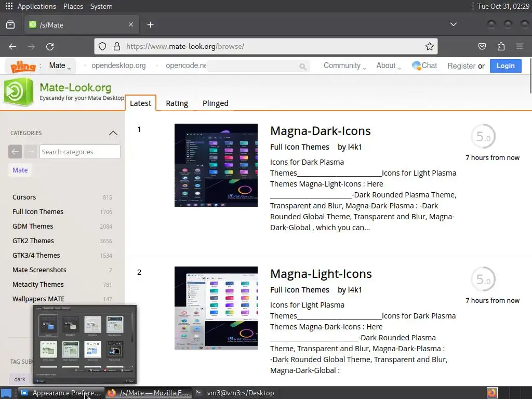Expand the About dropdown menu
The image size is (532, 399).
click(389, 66)
